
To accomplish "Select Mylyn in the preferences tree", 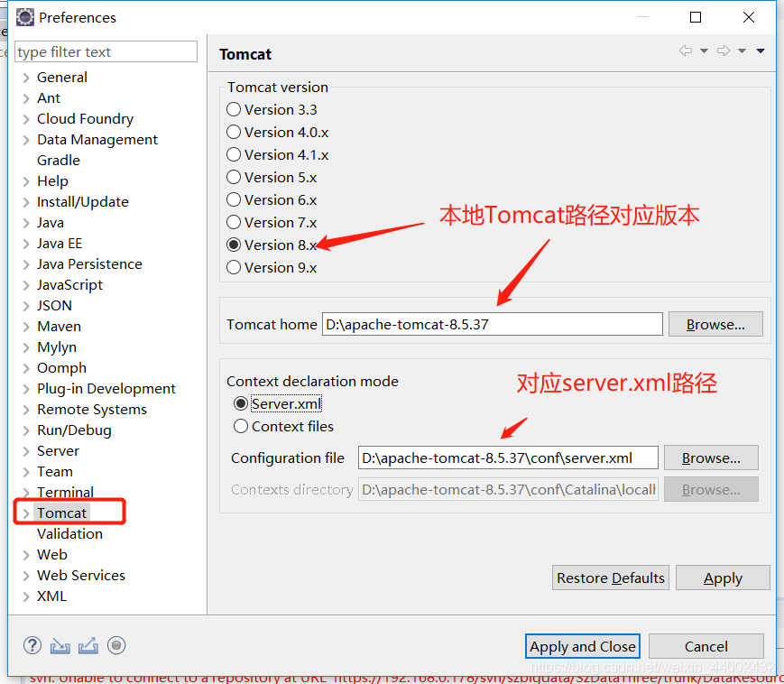I will coord(57,347).
